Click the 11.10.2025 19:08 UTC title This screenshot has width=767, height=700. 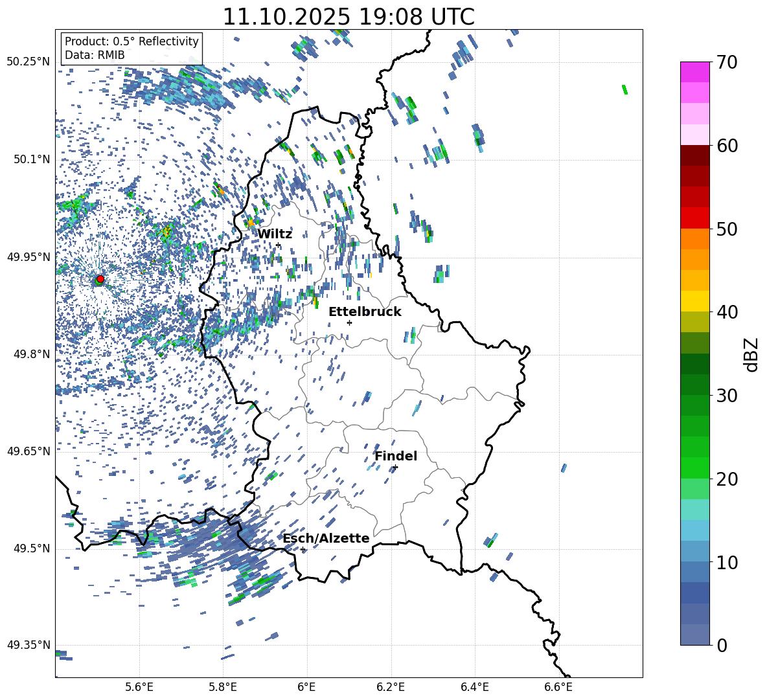(349, 17)
